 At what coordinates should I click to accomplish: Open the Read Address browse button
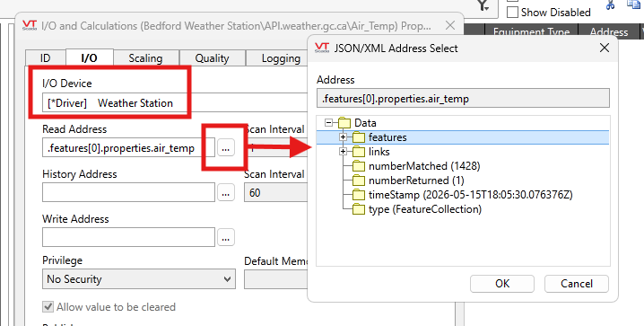point(225,147)
